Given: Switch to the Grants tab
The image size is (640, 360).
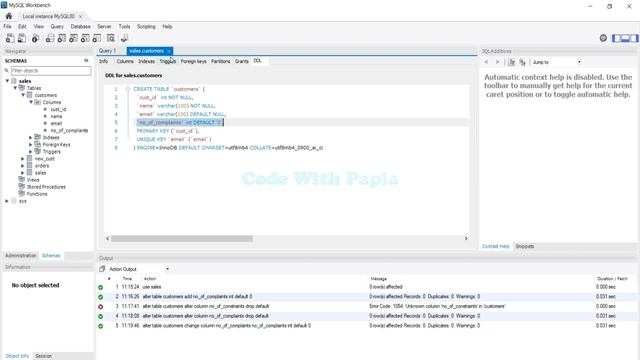Looking at the screenshot, I should point(242,61).
